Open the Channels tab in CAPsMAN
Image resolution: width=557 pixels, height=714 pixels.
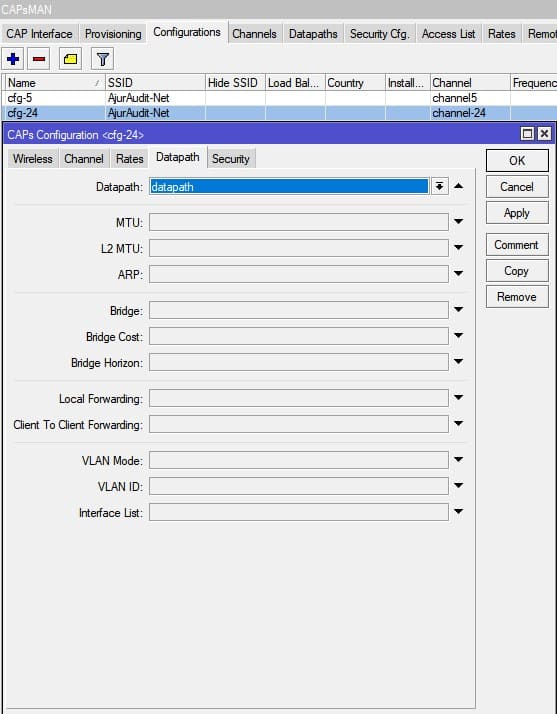click(x=254, y=34)
